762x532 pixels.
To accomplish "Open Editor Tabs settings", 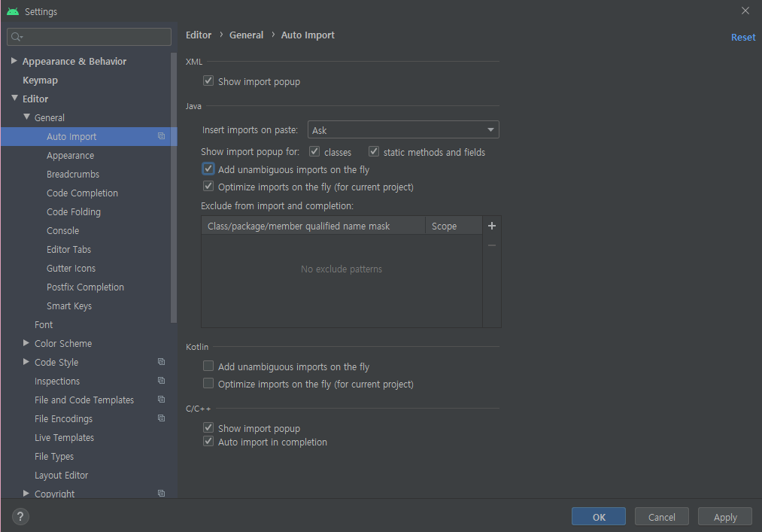I will [68, 250].
